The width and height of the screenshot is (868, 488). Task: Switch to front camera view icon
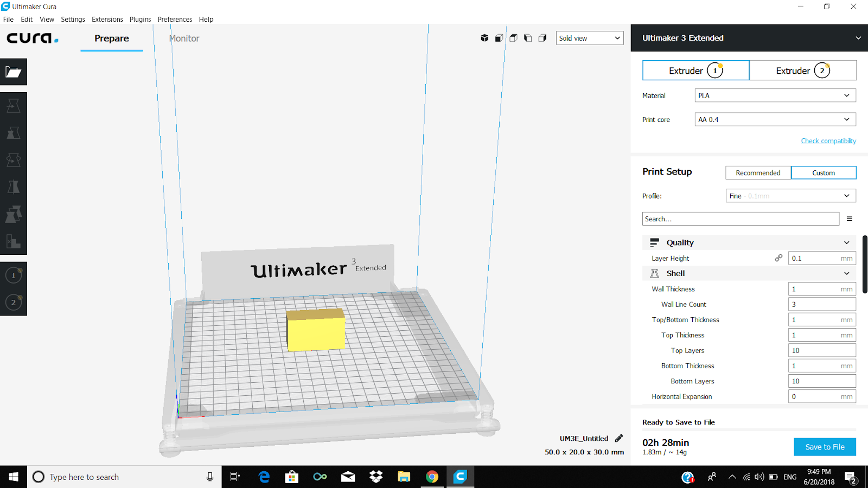point(499,38)
